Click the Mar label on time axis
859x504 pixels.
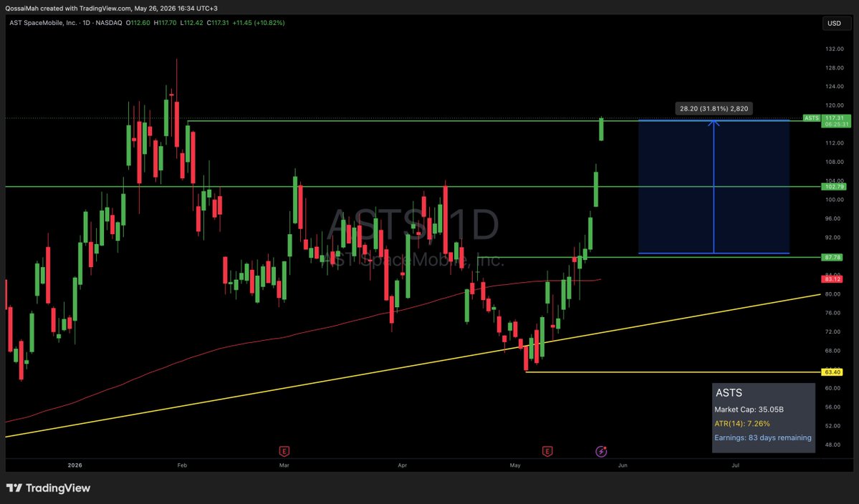tap(284, 465)
